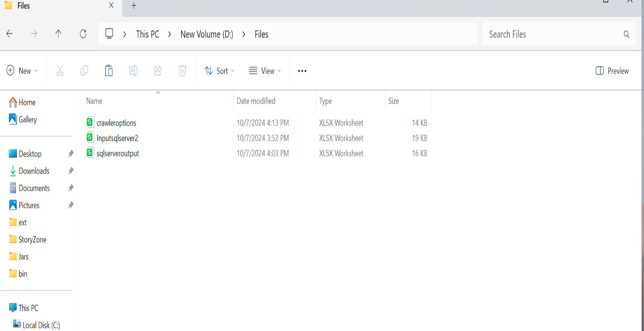
Task: Click This PC in the address path
Action: pyautogui.click(x=147, y=34)
